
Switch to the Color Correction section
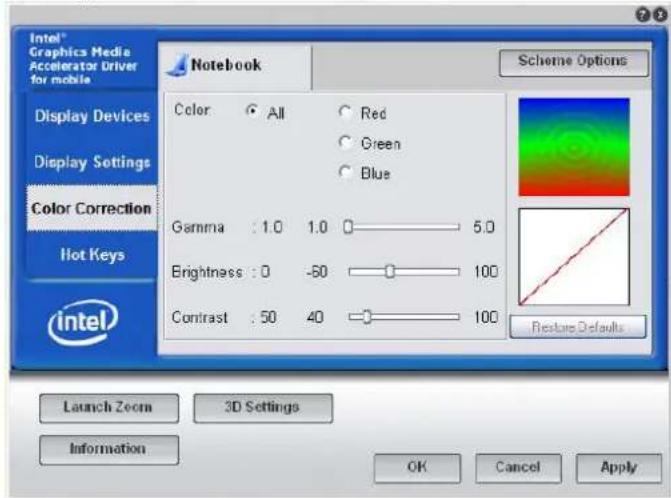pyautogui.click(x=92, y=208)
